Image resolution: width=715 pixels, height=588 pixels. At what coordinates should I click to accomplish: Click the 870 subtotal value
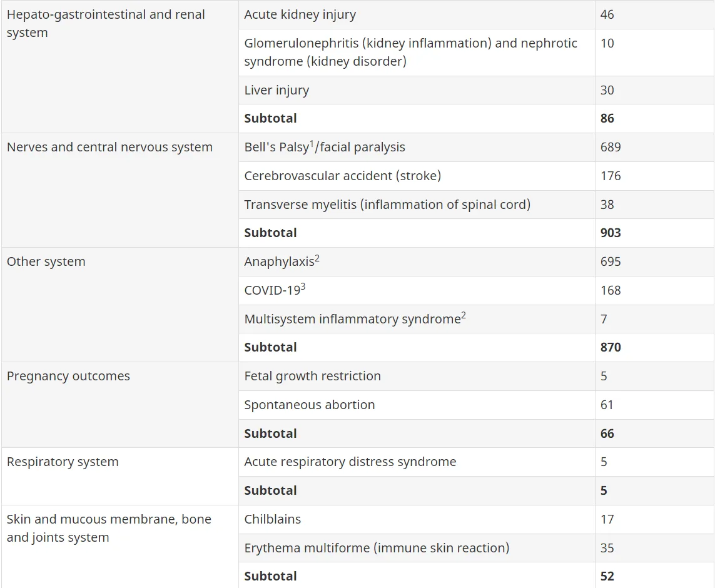pos(611,347)
